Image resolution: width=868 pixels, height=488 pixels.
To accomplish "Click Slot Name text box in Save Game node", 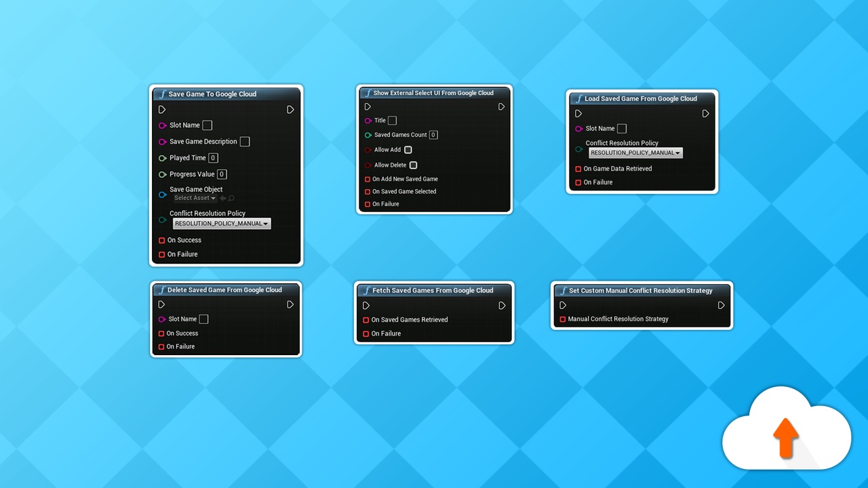I will pyautogui.click(x=208, y=125).
